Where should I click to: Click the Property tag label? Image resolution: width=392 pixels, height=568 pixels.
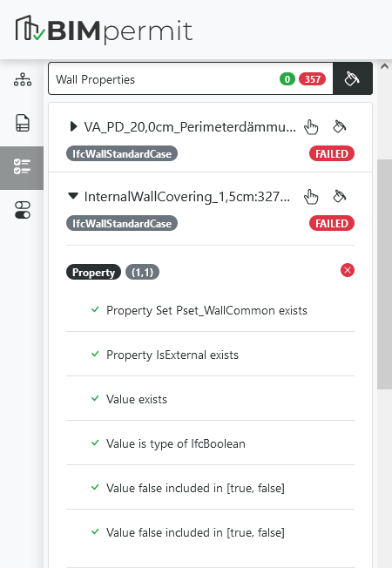[93, 272]
